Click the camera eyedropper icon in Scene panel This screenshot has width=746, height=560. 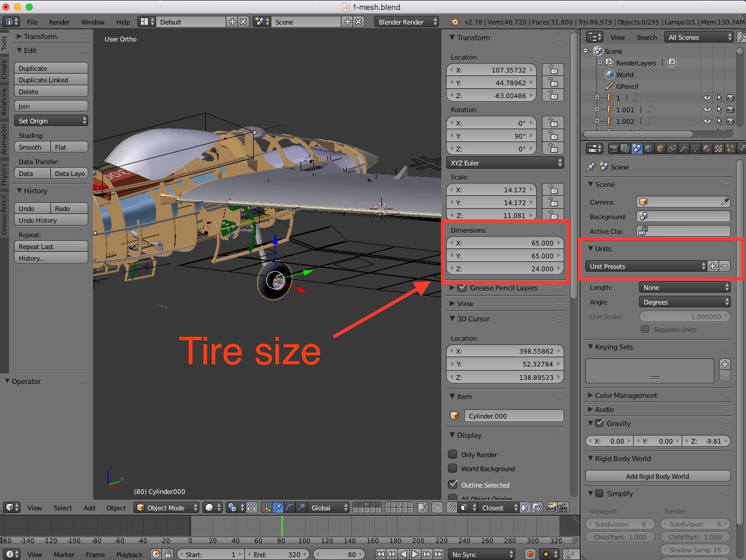725,202
